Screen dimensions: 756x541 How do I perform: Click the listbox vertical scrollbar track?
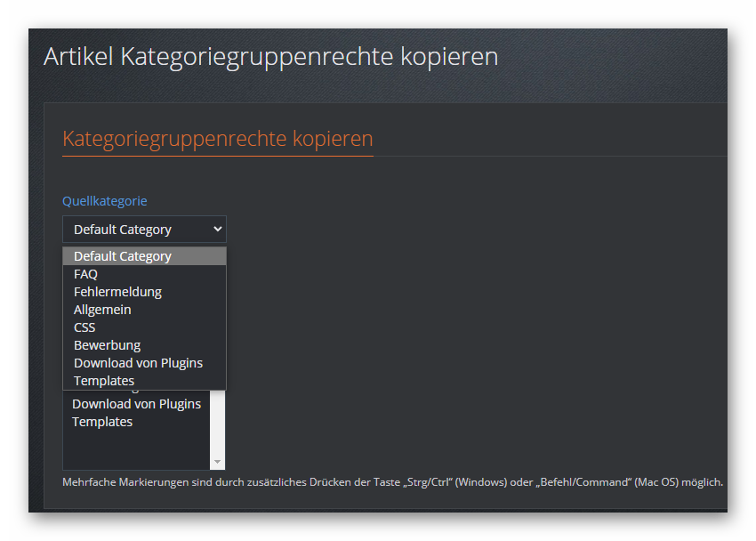[x=217, y=427]
